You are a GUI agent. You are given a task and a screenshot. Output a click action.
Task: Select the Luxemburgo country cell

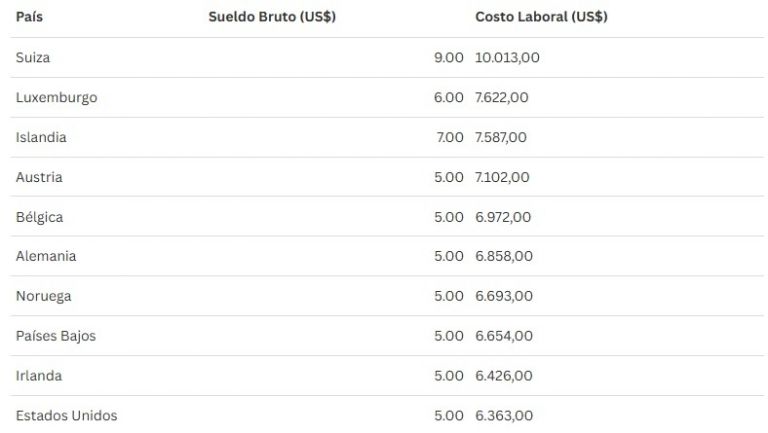(56, 98)
